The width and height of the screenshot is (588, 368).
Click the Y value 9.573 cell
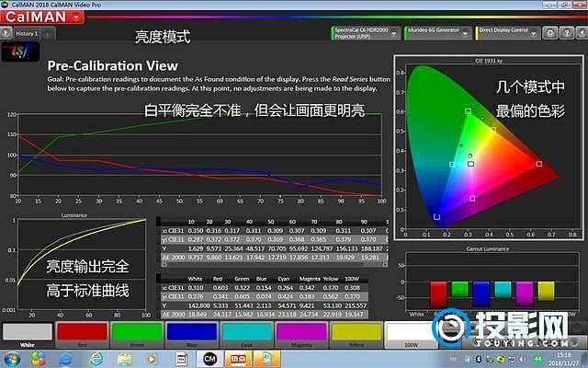click(214, 248)
